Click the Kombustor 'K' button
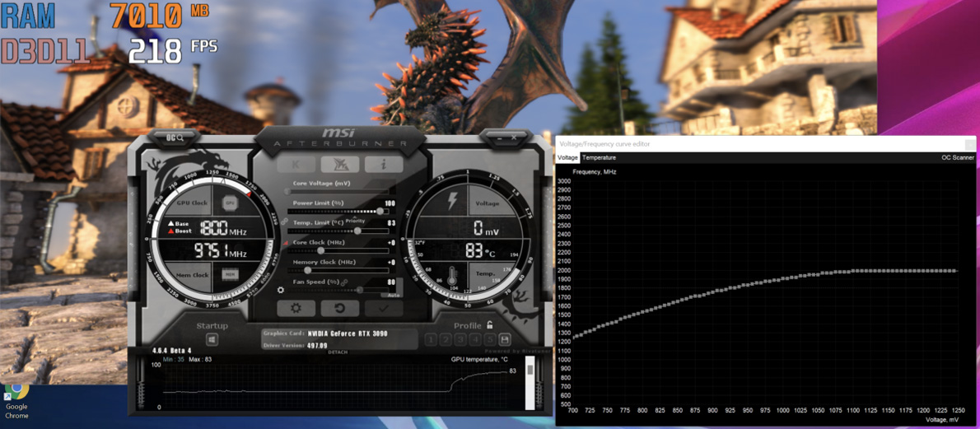 click(x=296, y=165)
